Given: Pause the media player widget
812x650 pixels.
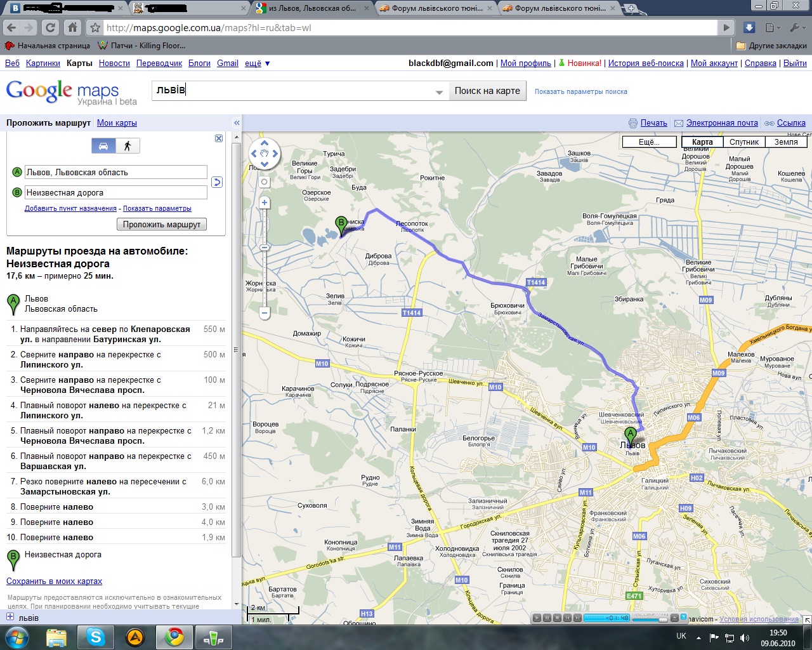Looking at the screenshot, I should (x=547, y=618).
